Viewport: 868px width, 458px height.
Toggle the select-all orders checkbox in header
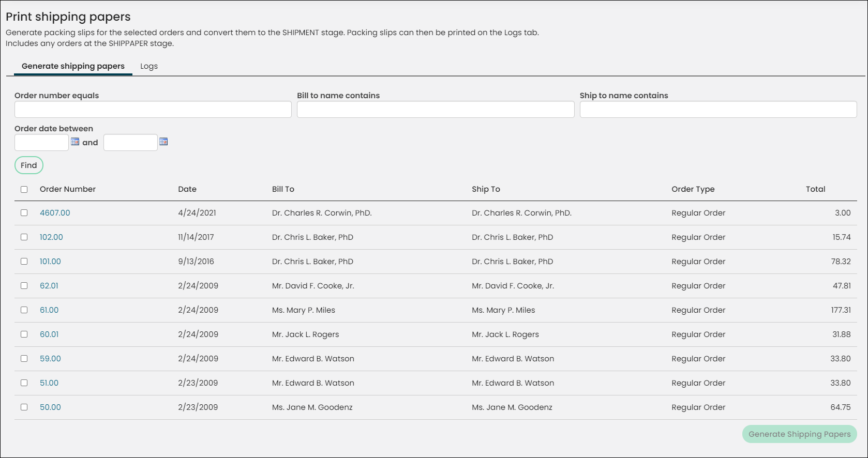24,189
